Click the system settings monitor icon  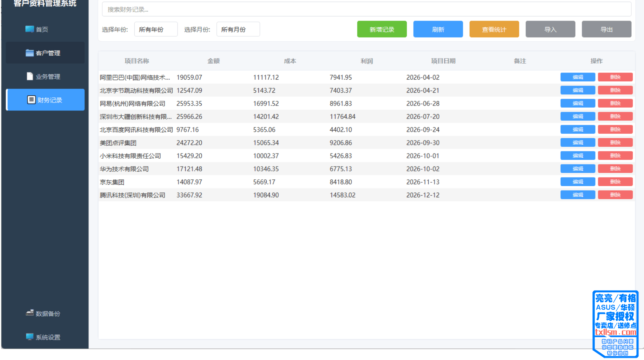pyautogui.click(x=30, y=337)
